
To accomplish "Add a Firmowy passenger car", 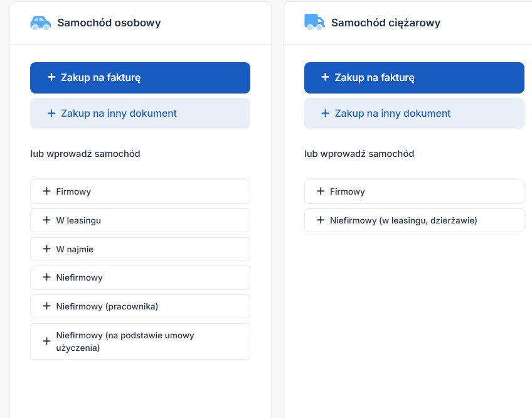I will click(x=140, y=191).
